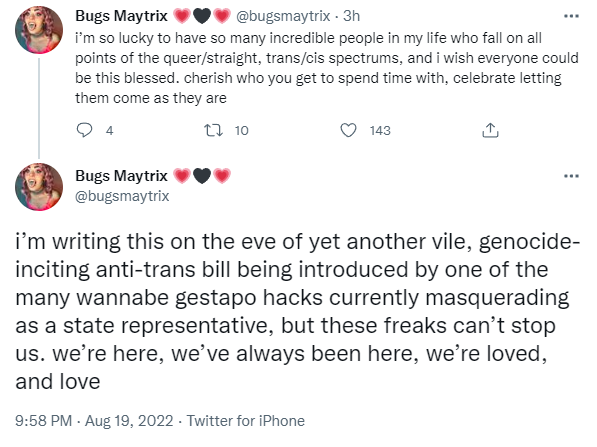Open the share icon on first tweet
Screen dimensions: 597x447
[x=490, y=130]
